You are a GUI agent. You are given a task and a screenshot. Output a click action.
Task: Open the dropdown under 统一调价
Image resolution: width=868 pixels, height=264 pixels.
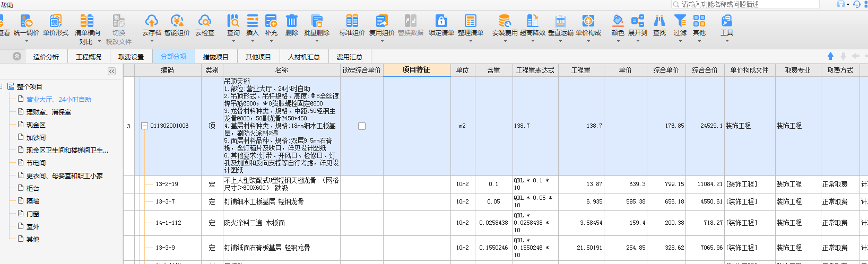click(27, 41)
